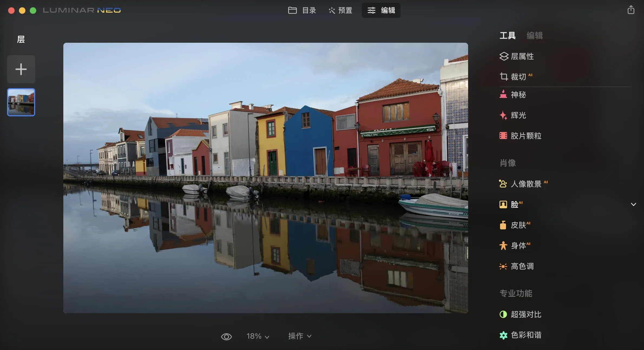
Task: Click the 色彩和谐 label text
Action: pos(526,335)
